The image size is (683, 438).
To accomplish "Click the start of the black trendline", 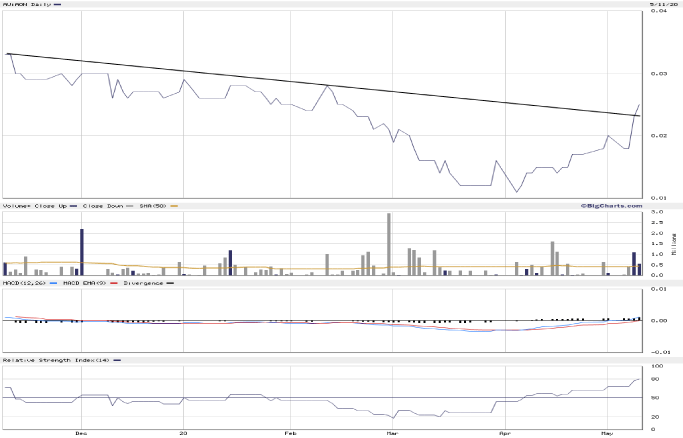I will point(8,53).
